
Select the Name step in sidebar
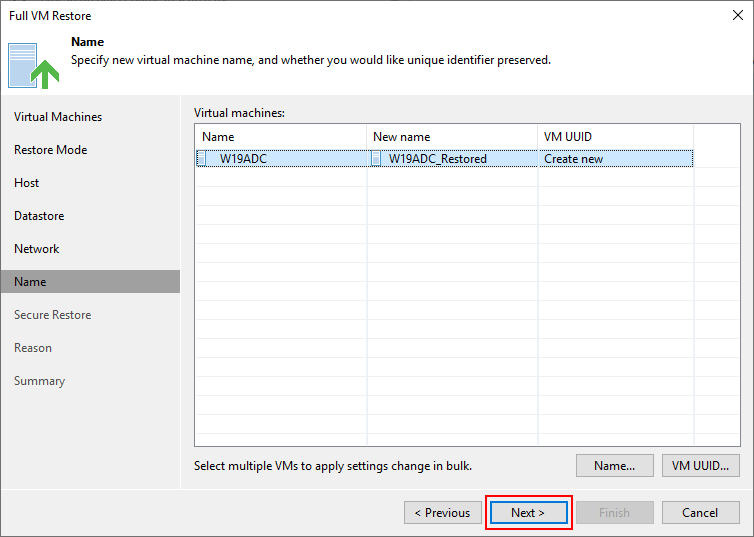click(90, 282)
